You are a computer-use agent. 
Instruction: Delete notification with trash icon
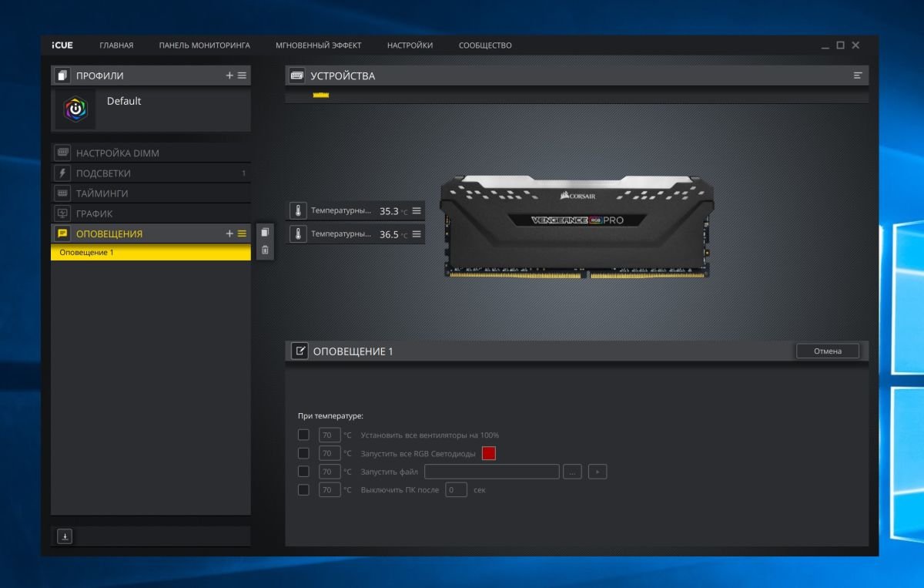tap(265, 250)
